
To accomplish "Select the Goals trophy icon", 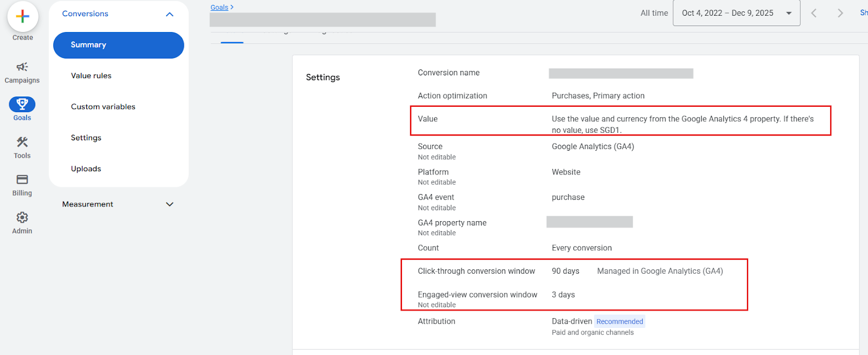I will pyautogui.click(x=22, y=104).
